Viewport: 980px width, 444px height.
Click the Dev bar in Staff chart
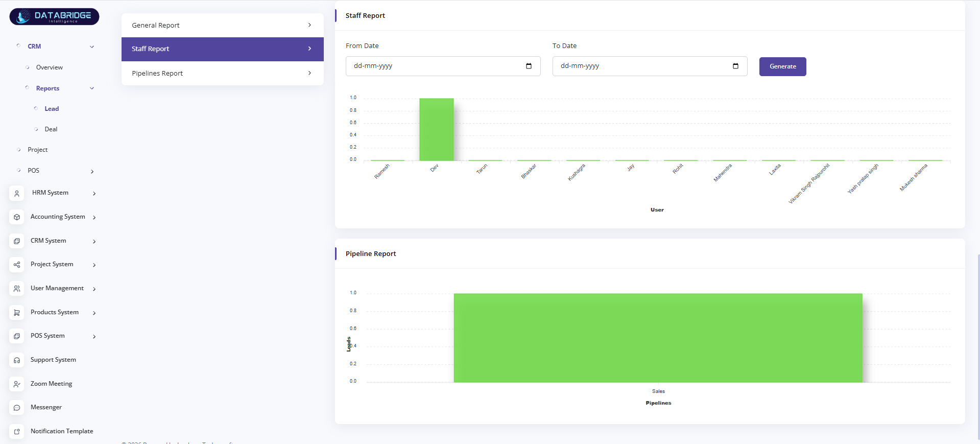click(437, 129)
